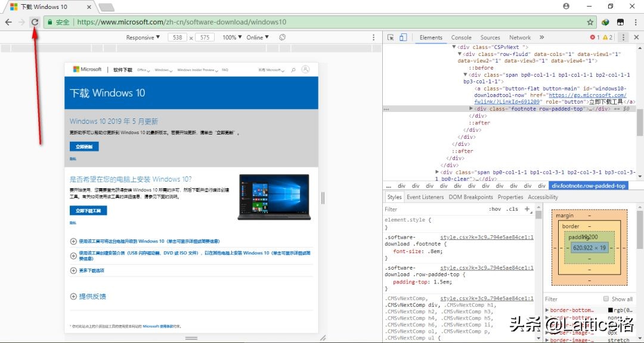Toggle the :hov element state option

[x=495, y=209]
